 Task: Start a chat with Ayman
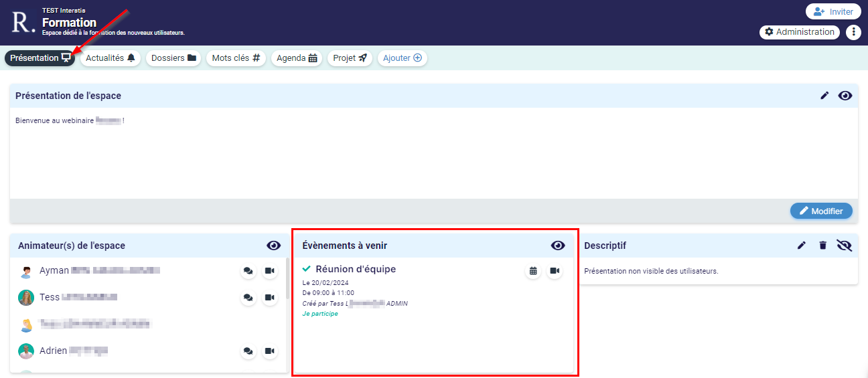pyautogui.click(x=248, y=271)
